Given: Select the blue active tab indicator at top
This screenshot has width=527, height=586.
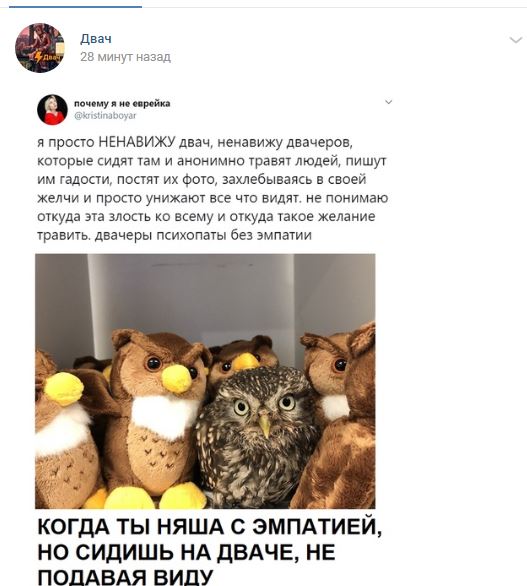Looking at the screenshot, I should pyautogui.click(x=75, y=6).
